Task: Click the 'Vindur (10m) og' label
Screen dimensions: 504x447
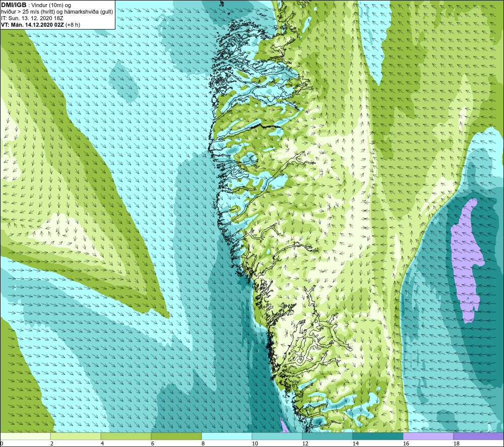Action: point(51,6)
